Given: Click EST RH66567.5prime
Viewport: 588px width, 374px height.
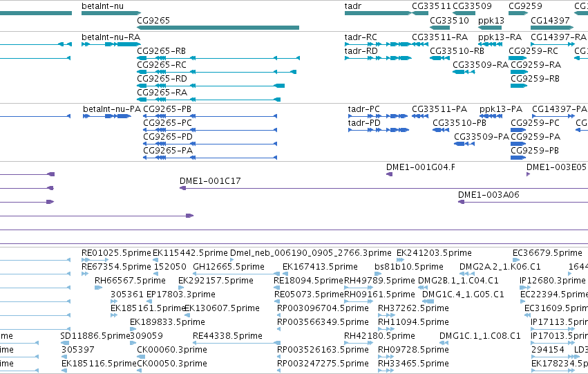Looking at the screenshot, I should point(130,281).
